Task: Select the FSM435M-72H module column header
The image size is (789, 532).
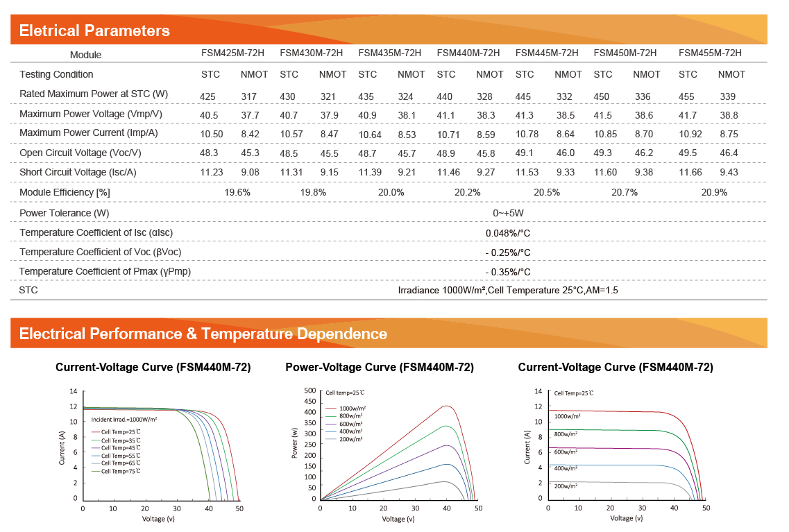Action: pyautogui.click(x=389, y=53)
